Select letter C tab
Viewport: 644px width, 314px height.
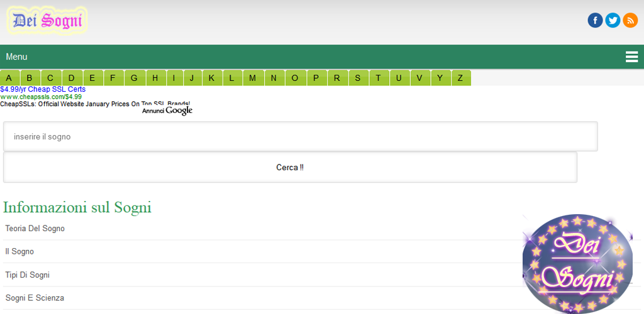[50, 78]
